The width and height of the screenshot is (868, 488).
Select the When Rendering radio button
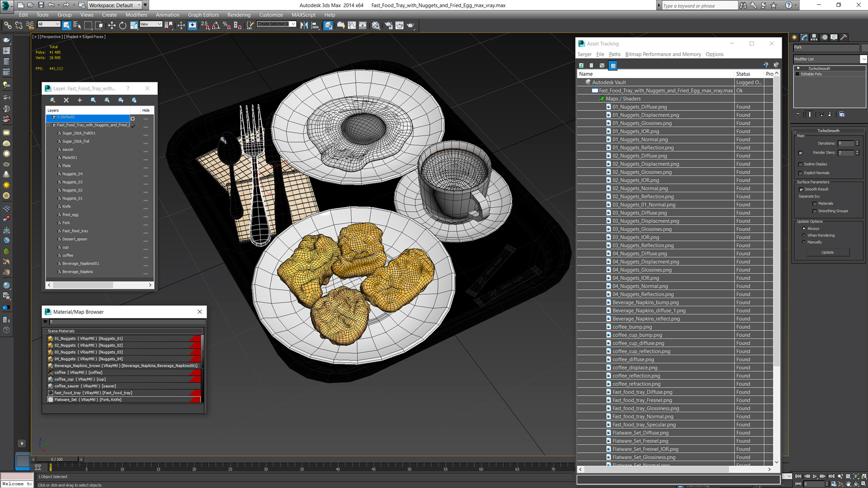click(x=804, y=235)
